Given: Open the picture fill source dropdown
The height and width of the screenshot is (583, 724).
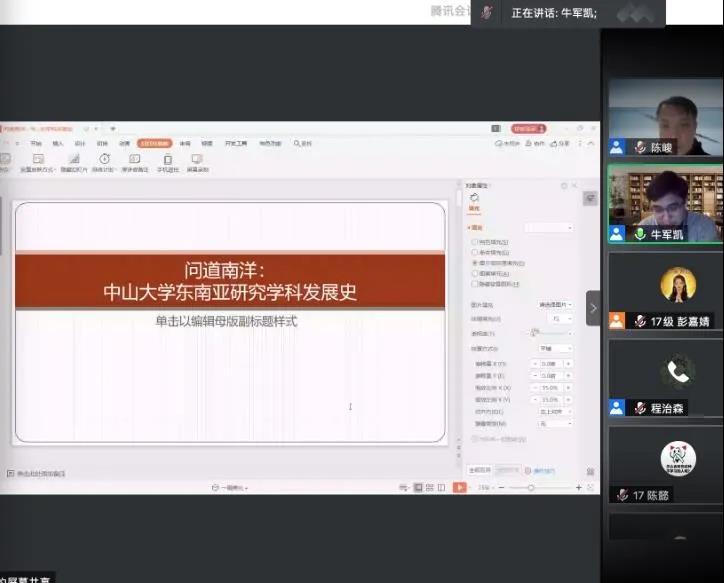Looking at the screenshot, I should point(555,304).
